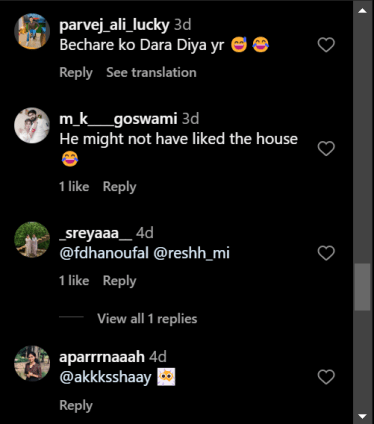Open parvej_ali_lucky's profile picture
The width and height of the screenshot is (374, 424).
pyautogui.click(x=32, y=31)
